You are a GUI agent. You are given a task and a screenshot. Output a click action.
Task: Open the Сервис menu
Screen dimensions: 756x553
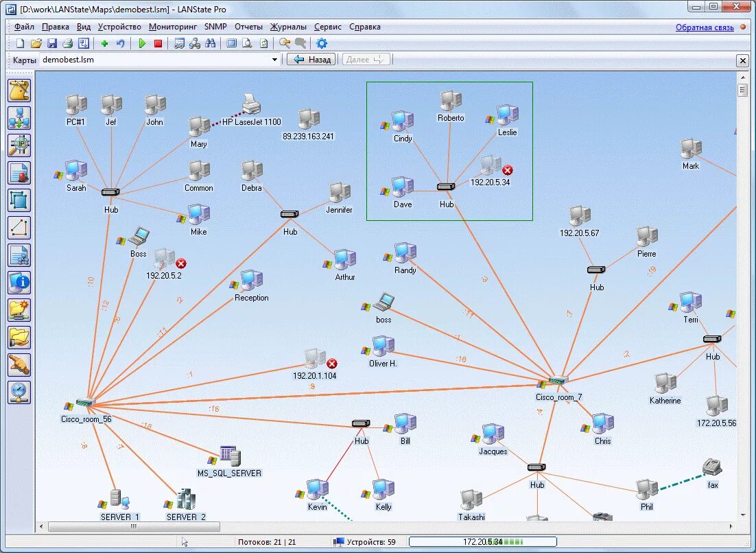point(327,27)
